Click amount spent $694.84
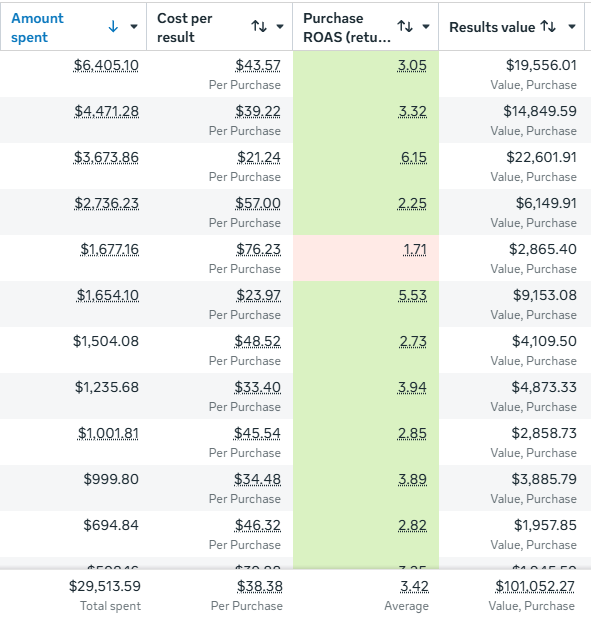The height and width of the screenshot is (626, 591). (111, 525)
